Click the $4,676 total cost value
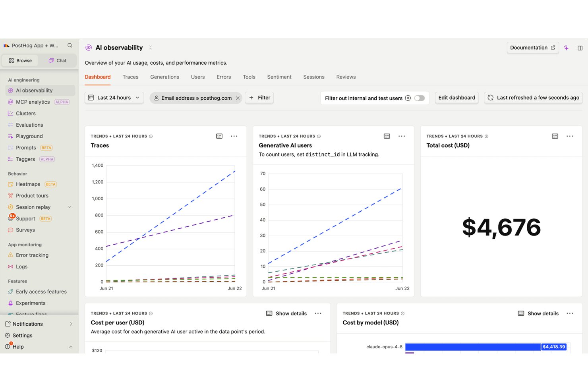This screenshot has height=392, width=588. click(501, 228)
